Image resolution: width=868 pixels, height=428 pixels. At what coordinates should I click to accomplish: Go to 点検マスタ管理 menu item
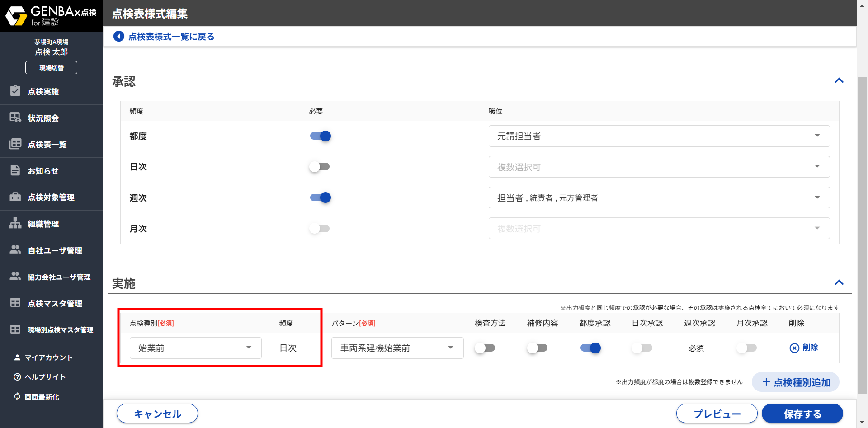[x=55, y=303]
